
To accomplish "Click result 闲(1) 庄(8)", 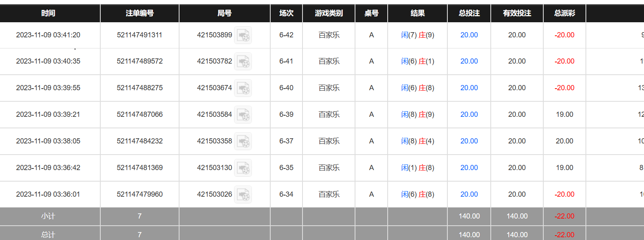I will click(x=418, y=168).
